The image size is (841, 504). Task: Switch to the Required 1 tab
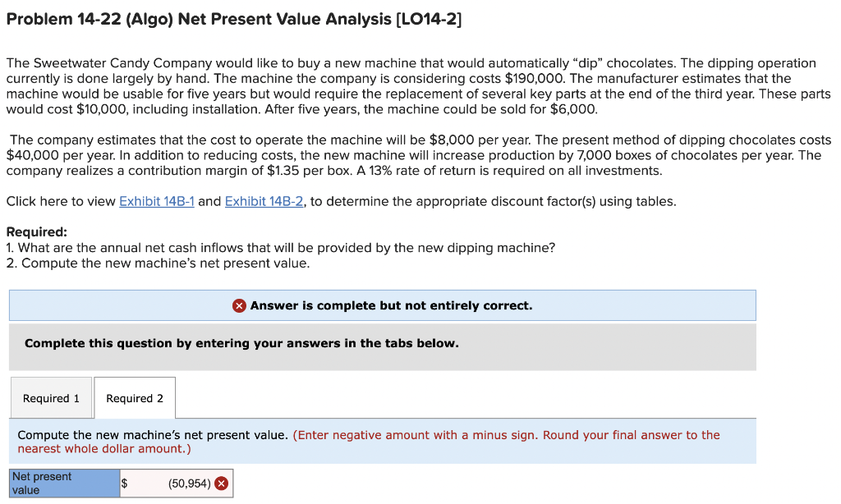[51, 398]
